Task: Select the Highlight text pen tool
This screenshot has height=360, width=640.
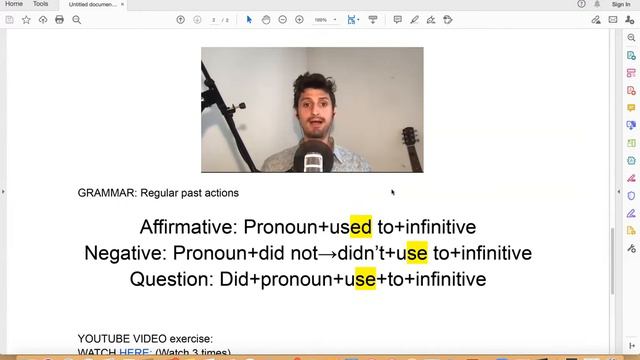Action: pos(414,20)
